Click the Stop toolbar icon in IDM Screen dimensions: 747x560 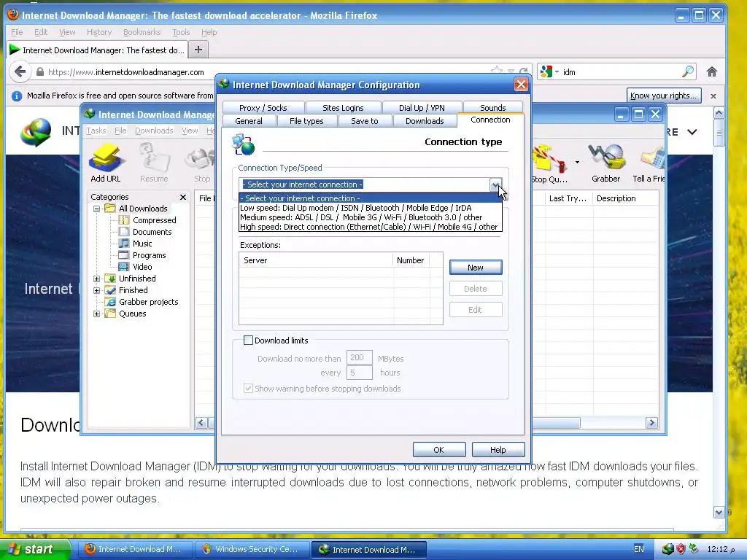202,163
